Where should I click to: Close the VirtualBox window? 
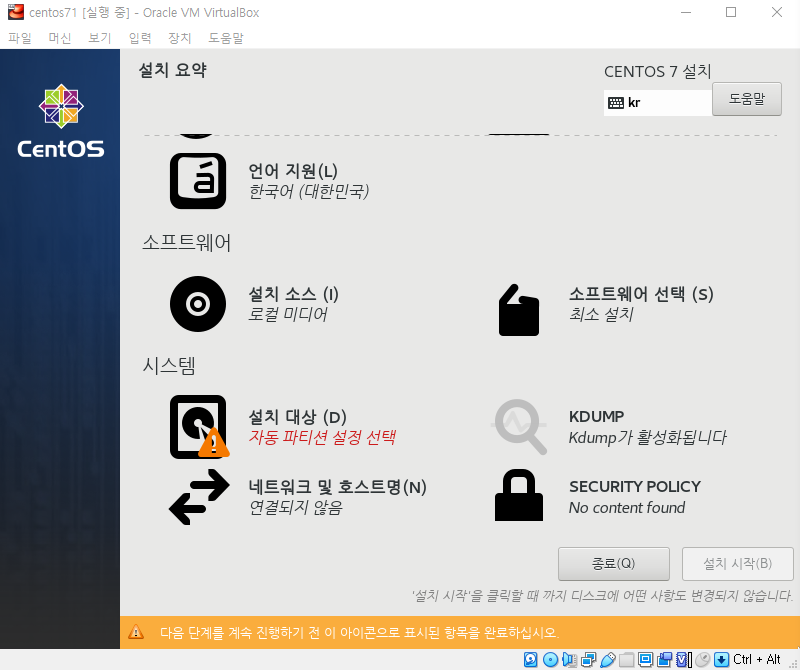point(777,12)
